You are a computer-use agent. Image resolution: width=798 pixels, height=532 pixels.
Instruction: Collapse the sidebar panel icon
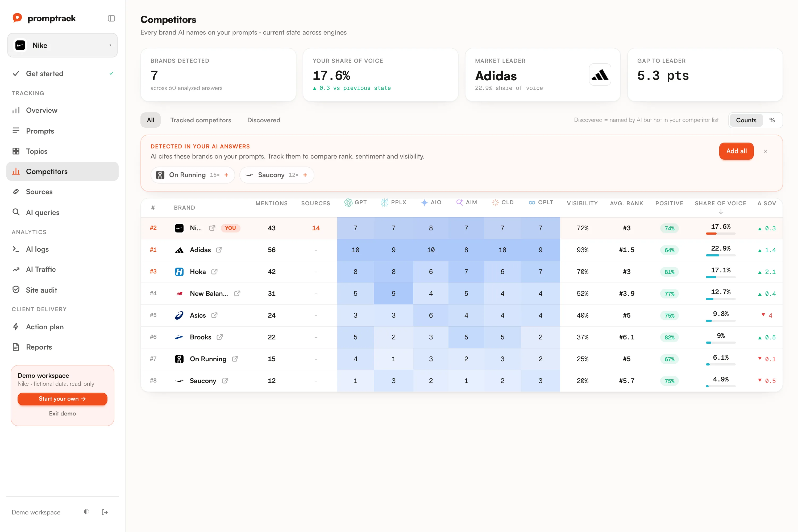pyautogui.click(x=111, y=18)
